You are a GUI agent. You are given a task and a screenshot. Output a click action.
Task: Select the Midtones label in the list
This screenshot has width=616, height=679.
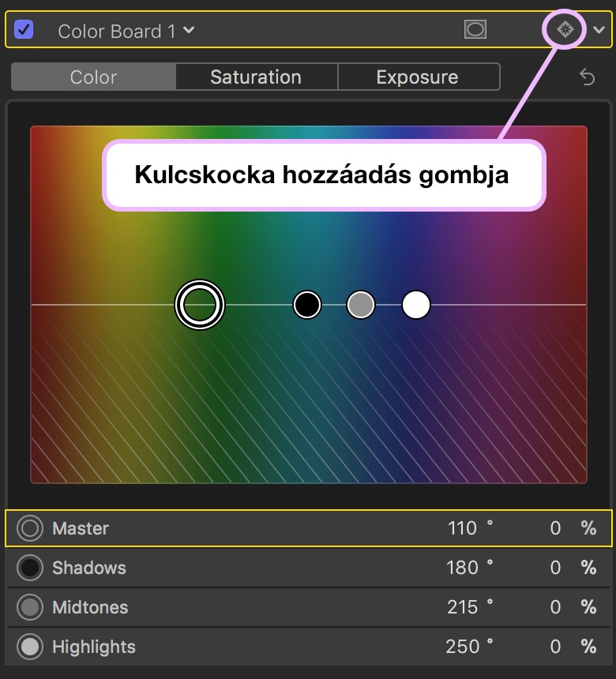[90, 607]
